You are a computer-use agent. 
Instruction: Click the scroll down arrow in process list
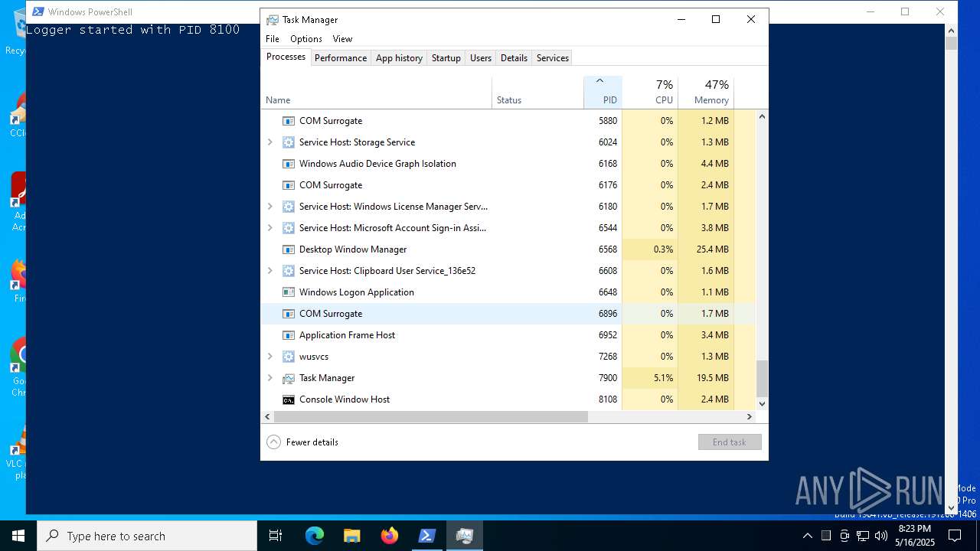[x=762, y=404]
